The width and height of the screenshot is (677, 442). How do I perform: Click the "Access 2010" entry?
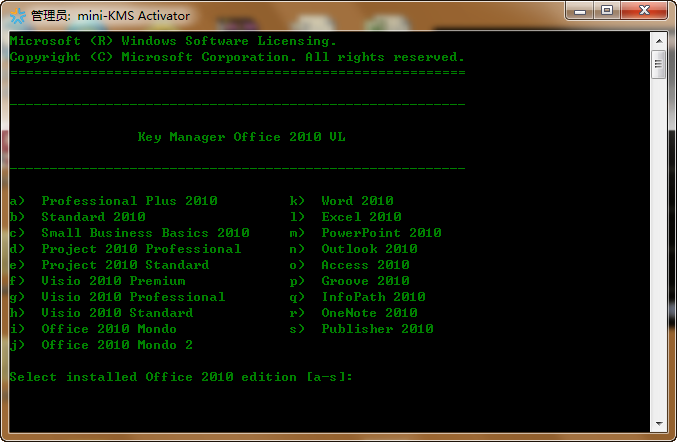[365, 265]
